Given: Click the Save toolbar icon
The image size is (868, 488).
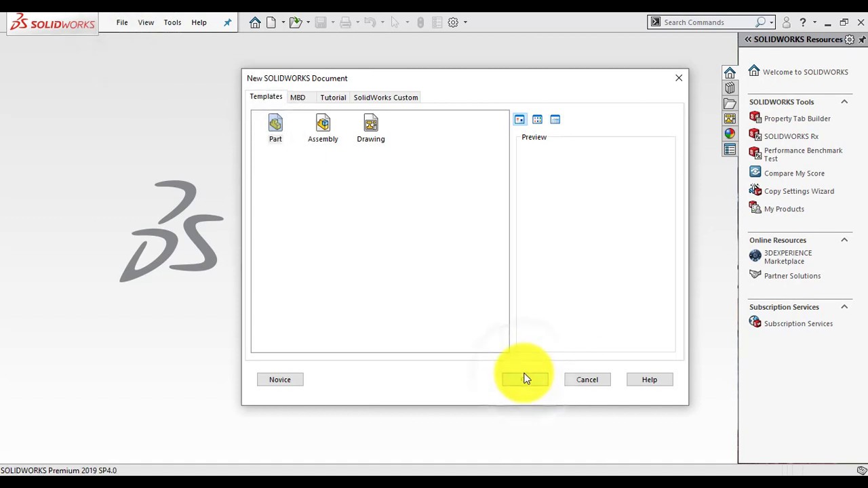Looking at the screenshot, I should tap(321, 22).
